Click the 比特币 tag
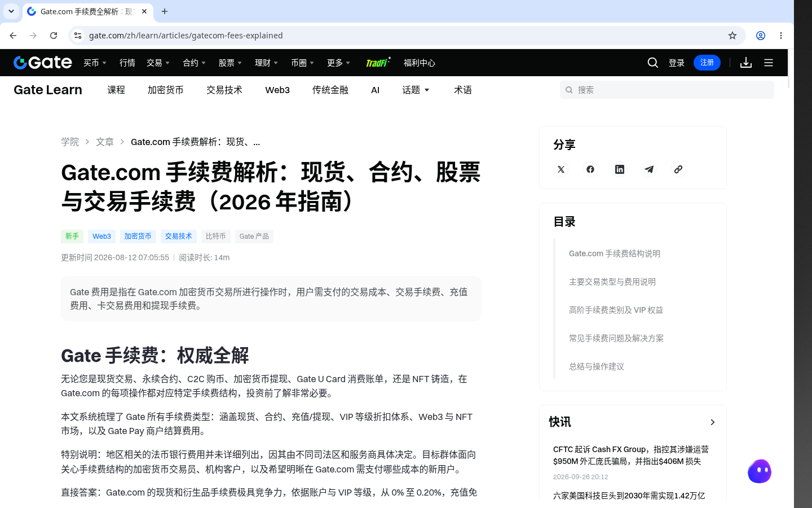This screenshot has width=812, height=508. (216, 237)
